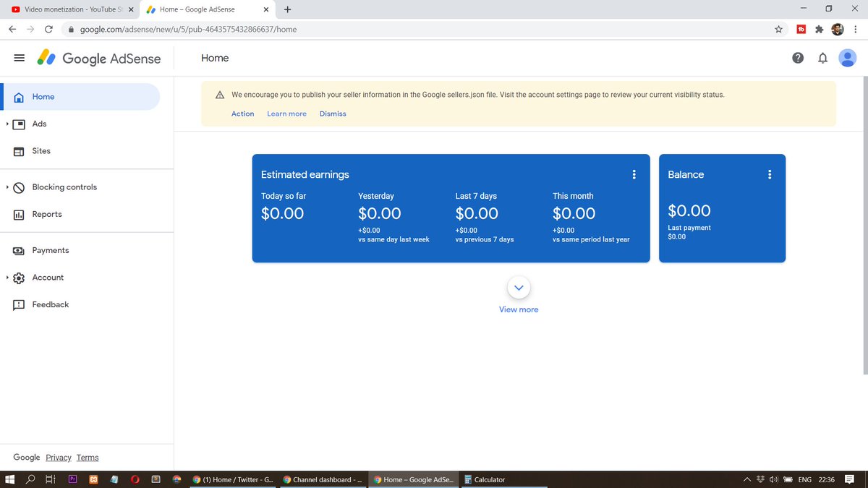Open Chrome's three-dot menu
The height and width of the screenshot is (488, 868).
[x=856, y=29]
